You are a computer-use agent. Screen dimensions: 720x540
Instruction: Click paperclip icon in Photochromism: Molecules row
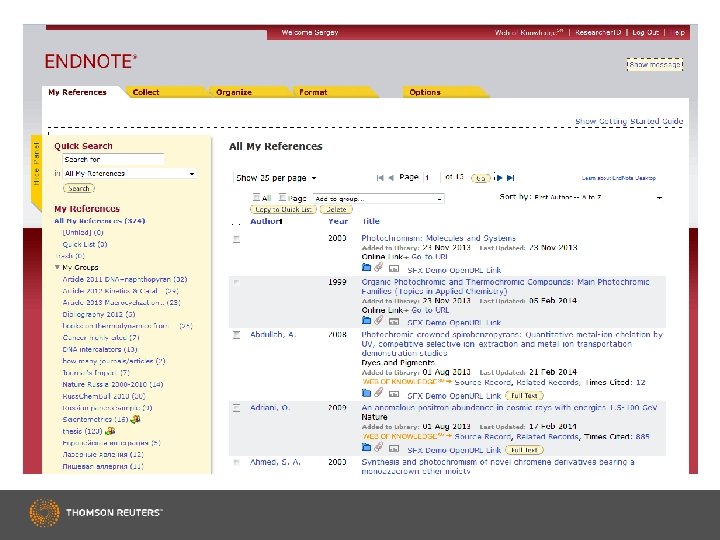(378, 267)
